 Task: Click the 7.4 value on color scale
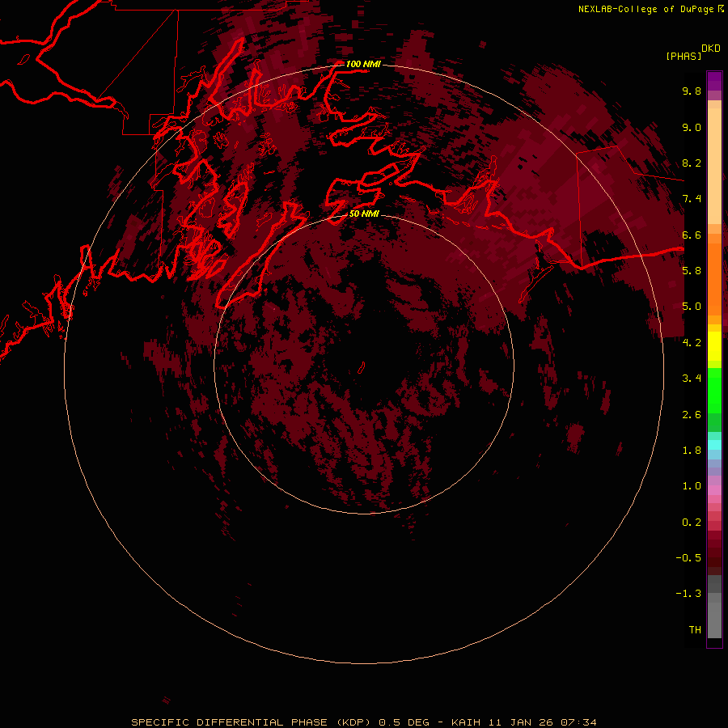tap(692, 199)
